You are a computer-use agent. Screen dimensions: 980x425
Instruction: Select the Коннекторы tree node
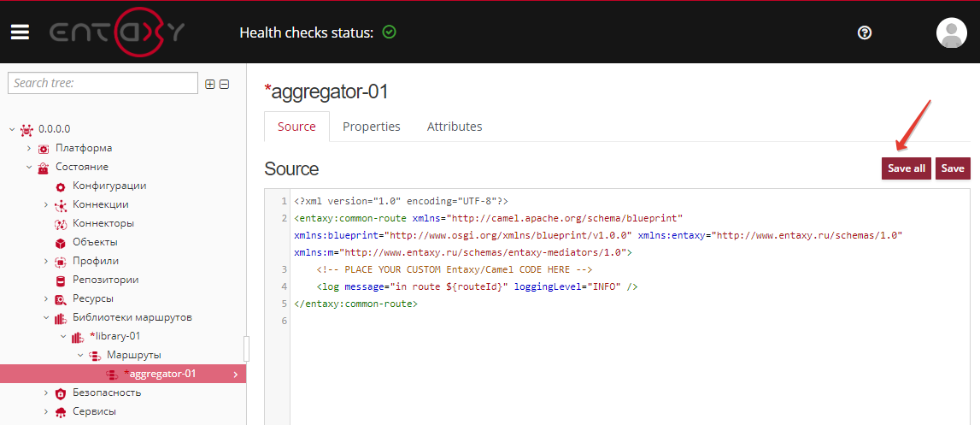point(103,223)
